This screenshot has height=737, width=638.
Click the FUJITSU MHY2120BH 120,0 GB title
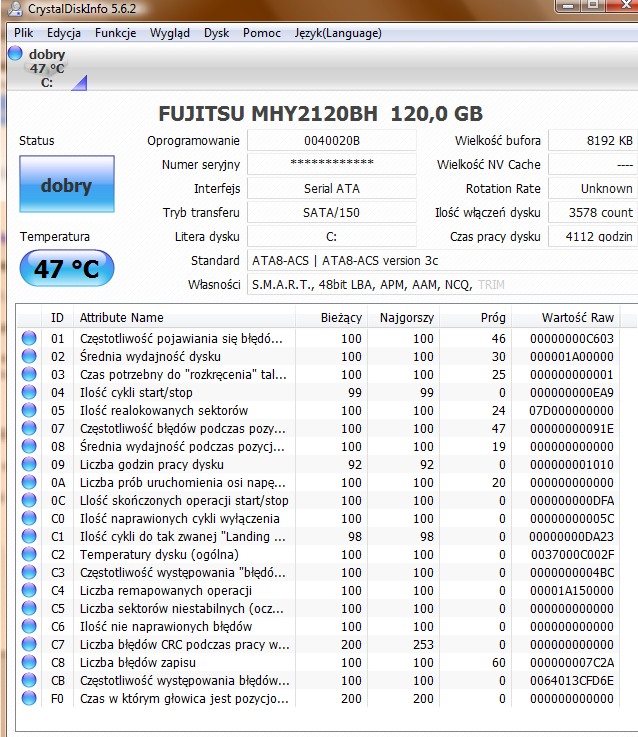click(321, 114)
